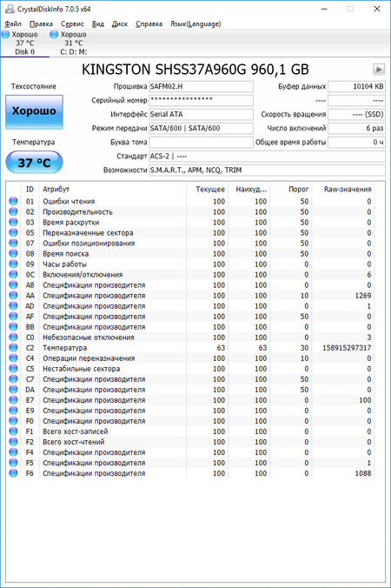Click raw value 1088 in F6 row
The height and width of the screenshot is (588, 391).
coord(363,473)
